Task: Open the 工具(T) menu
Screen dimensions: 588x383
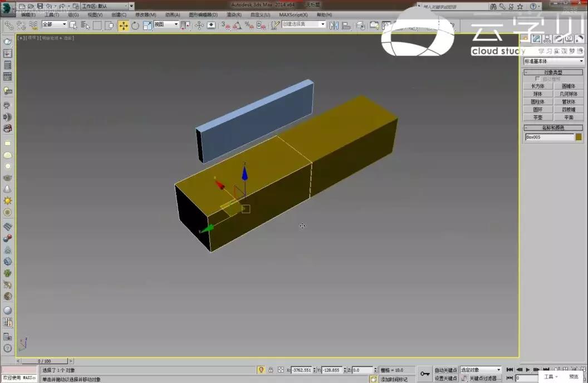Action: [52, 15]
